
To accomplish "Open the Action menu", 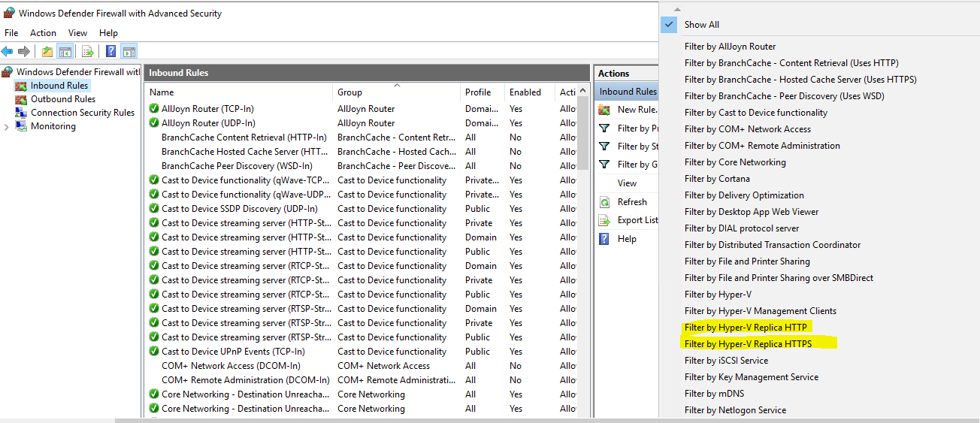I will [x=43, y=33].
